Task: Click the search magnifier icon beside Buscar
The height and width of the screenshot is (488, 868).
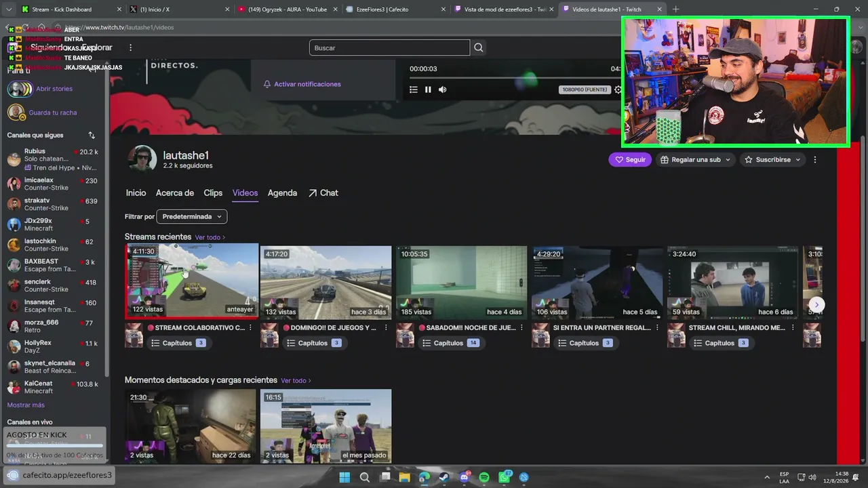Action: (x=479, y=47)
